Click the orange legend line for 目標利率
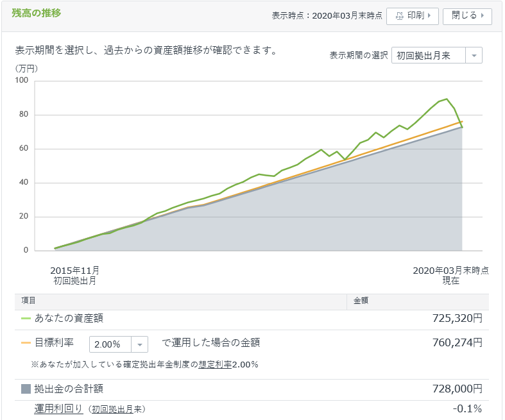This screenshot has width=505, height=420. pos(26,343)
